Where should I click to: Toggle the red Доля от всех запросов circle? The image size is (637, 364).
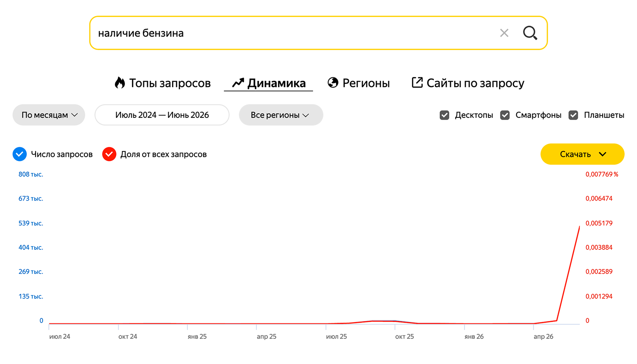(x=109, y=154)
